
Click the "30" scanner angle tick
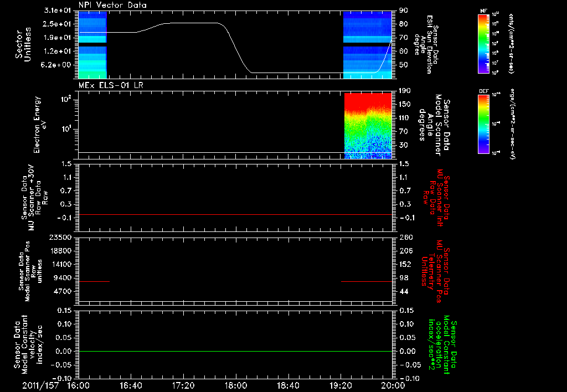[403, 145]
